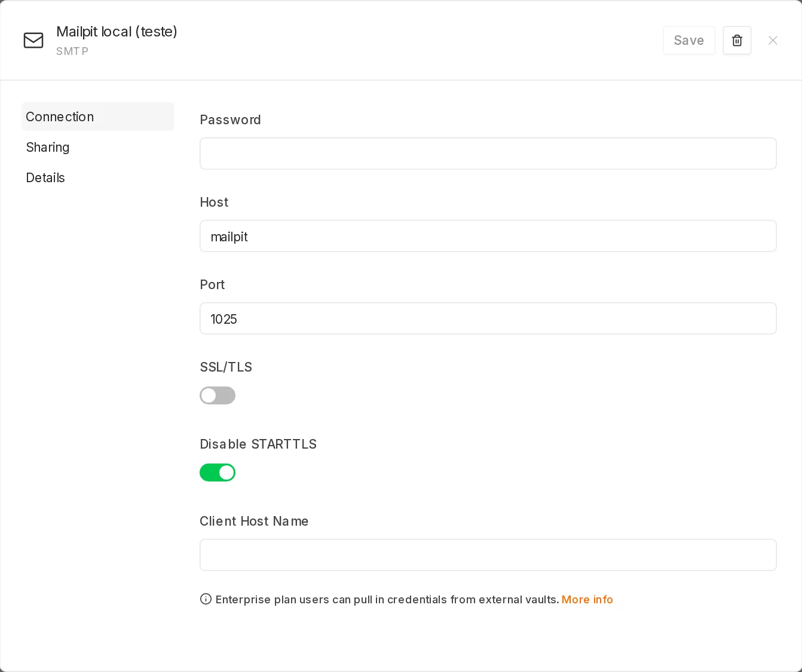Turn off the Disable STARTTLS toggle
Screen dimensions: 802x672
(218, 472)
